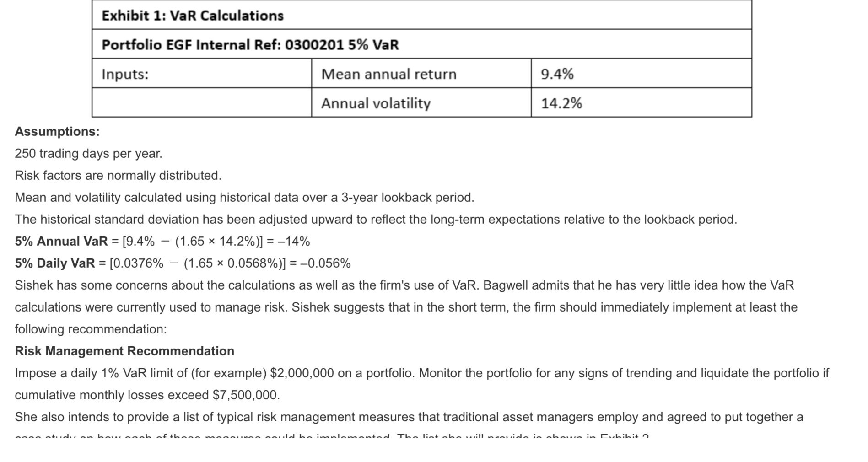
Task: Click the –0.056% daily VaR result
Action: point(325,263)
